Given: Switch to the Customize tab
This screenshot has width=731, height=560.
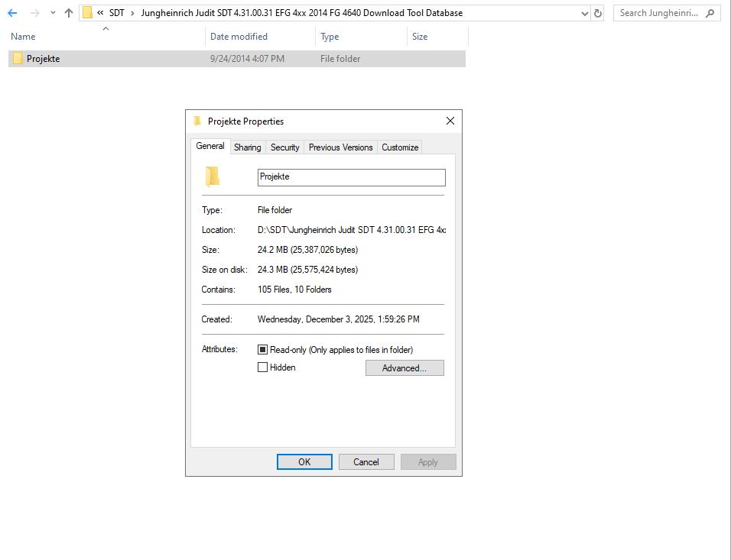Looking at the screenshot, I should tap(400, 147).
